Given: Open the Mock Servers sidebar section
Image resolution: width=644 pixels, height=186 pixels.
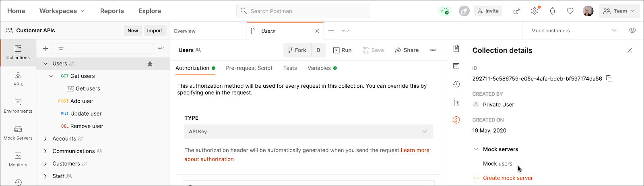Looking at the screenshot, I should tap(18, 133).
